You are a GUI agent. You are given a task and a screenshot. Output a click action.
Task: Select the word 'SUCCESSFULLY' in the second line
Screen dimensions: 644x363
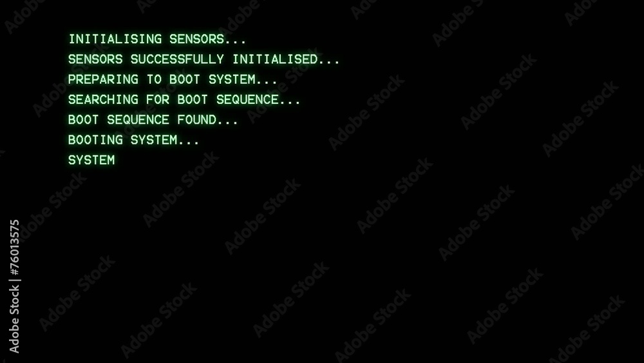point(177,59)
